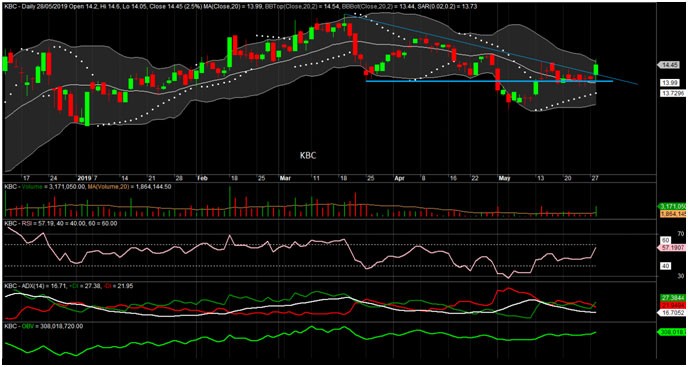The height and width of the screenshot is (367, 688).
Task: Click the 14.45 last price tag
Action: click(x=667, y=65)
